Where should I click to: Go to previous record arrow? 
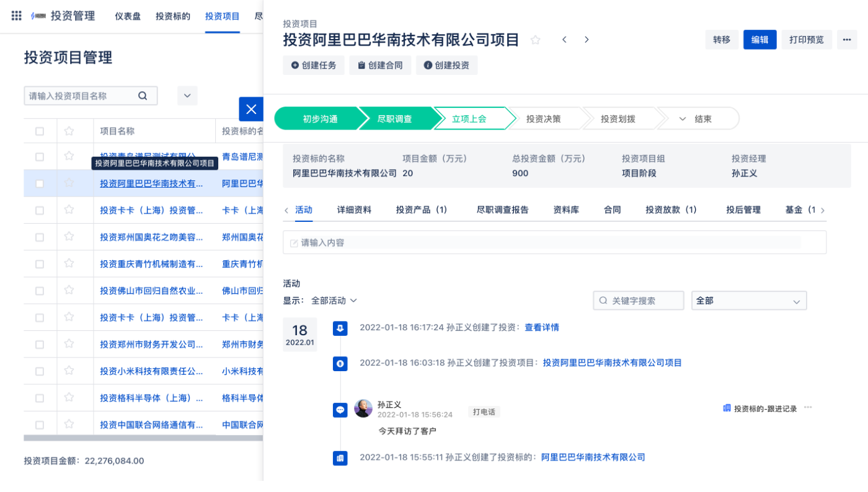(564, 40)
